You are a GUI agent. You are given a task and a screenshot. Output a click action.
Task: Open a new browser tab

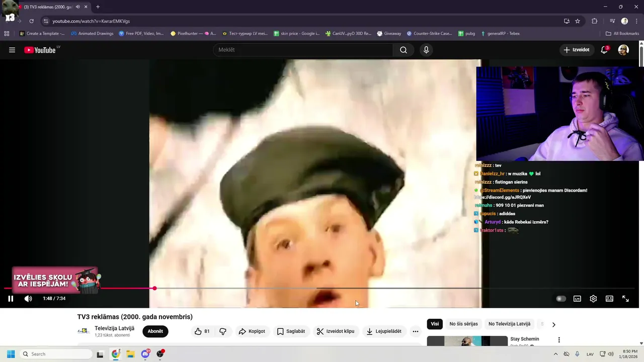[x=98, y=7]
